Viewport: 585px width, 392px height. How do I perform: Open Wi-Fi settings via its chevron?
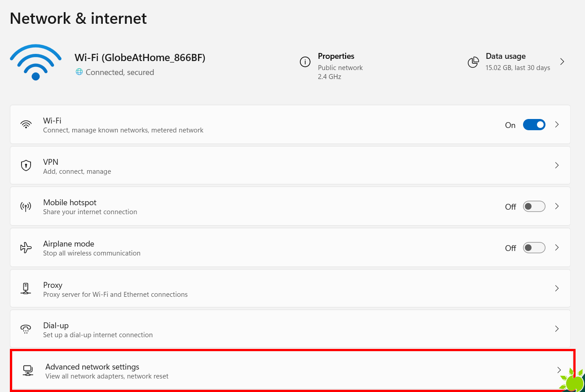pos(557,124)
